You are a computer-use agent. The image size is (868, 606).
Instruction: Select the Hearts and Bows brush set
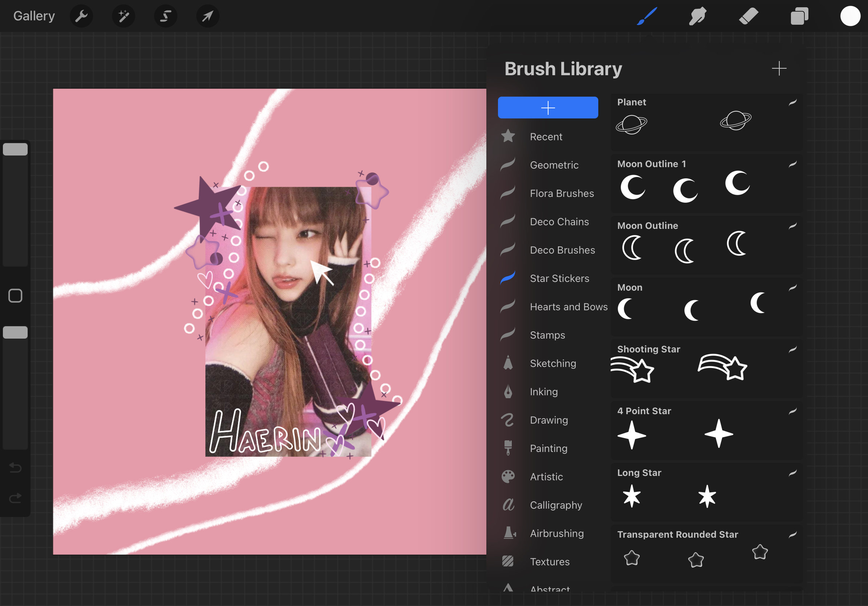pyautogui.click(x=568, y=307)
